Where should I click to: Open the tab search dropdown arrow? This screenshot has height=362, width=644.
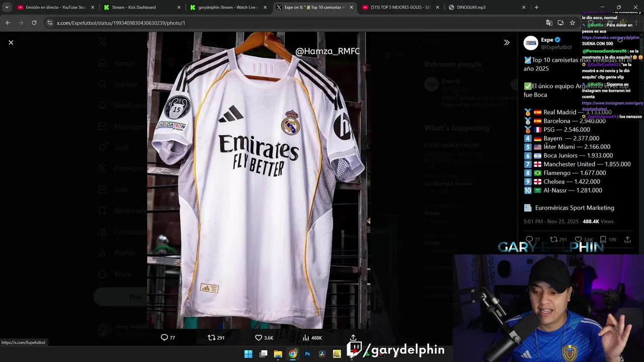[7, 7]
